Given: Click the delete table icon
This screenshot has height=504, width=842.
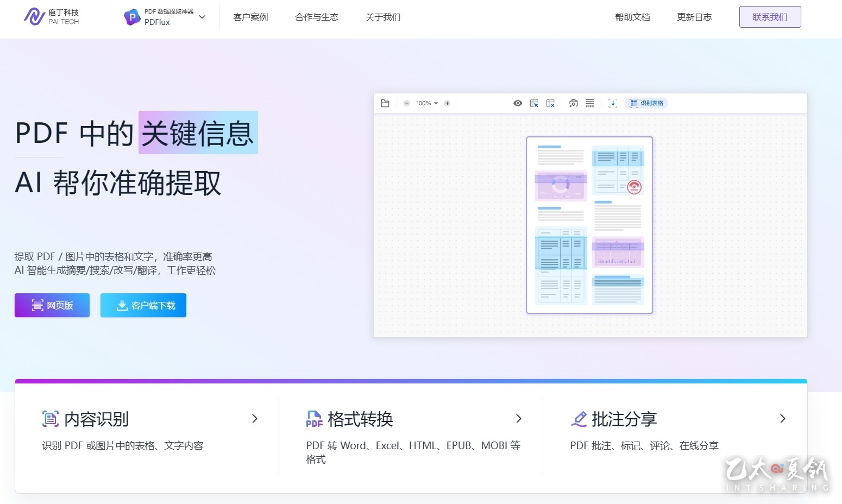Looking at the screenshot, I should click(550, 103).
